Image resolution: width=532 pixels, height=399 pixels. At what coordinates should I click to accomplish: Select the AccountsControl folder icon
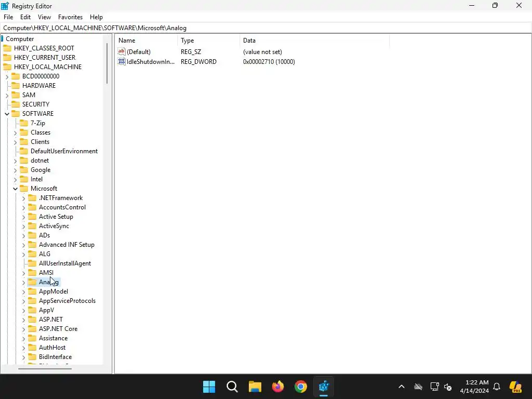coord(32,207)
